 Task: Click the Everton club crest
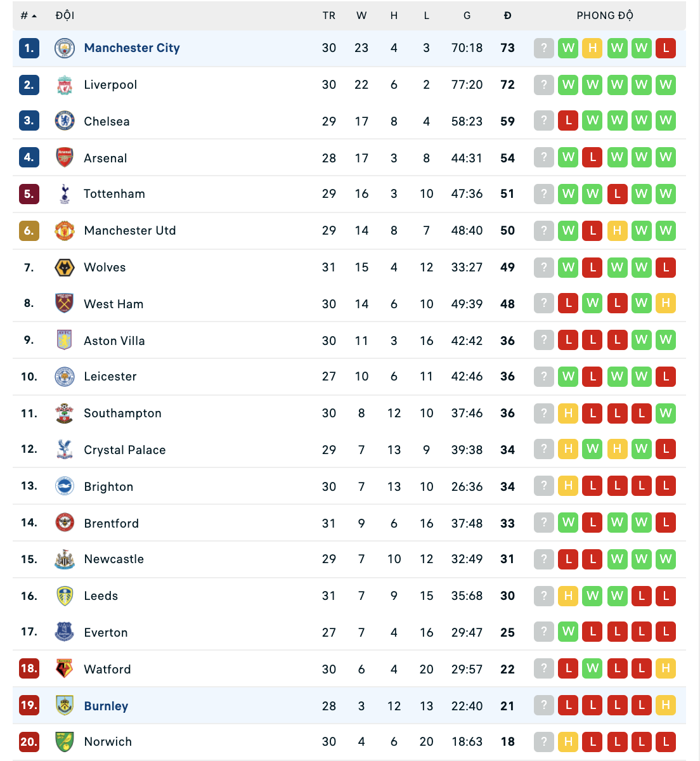(x=65, y=632)
